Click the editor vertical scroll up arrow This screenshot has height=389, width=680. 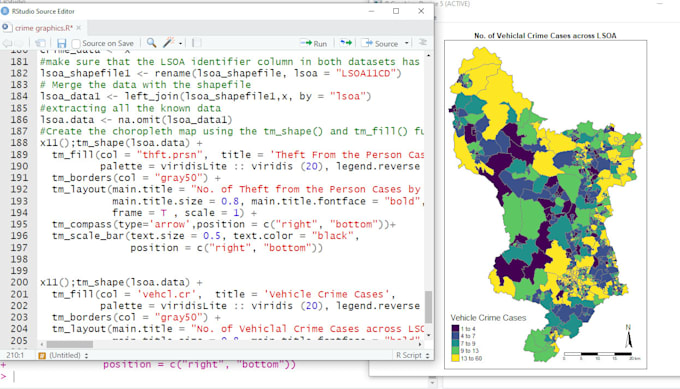click(x=428, y=56)
